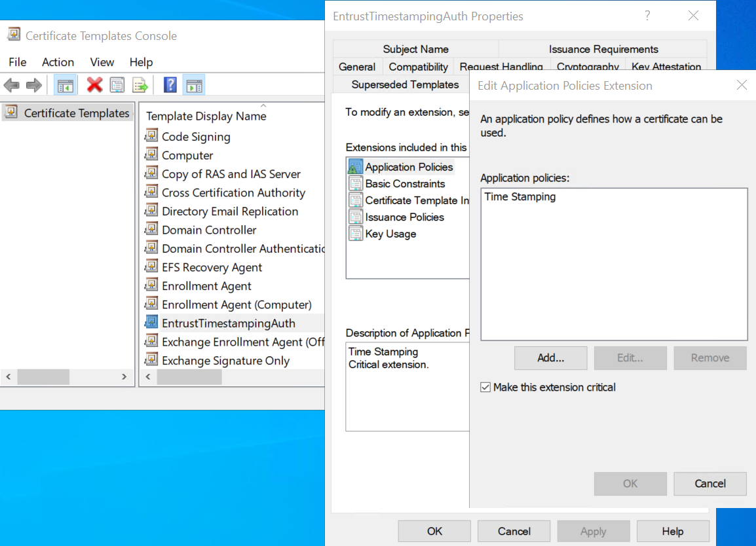The width and height of the screenshot is (756, 546).
Task: Open the File menu
Action: coord(17,62)
